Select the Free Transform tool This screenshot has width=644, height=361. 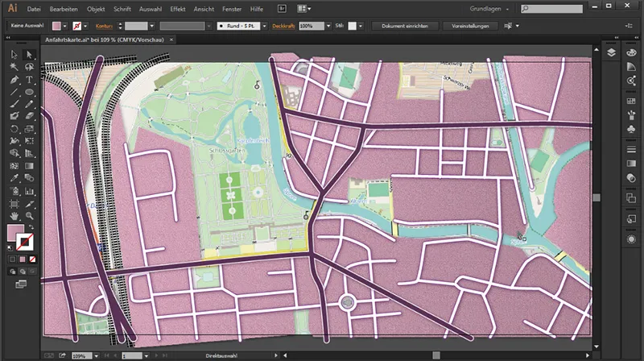point(29,141)
